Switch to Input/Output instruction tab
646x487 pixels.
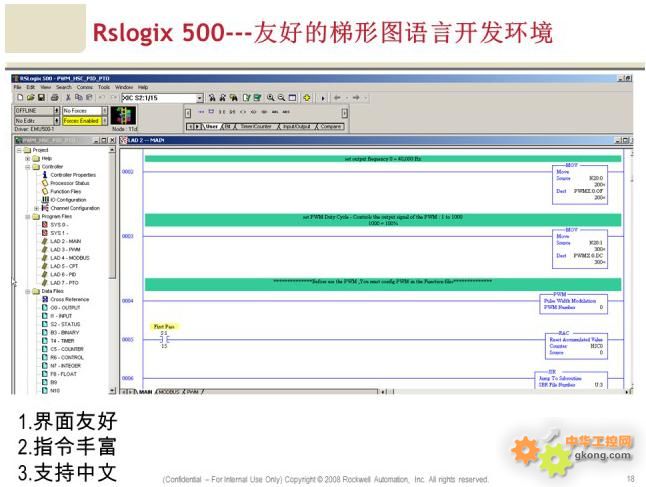pyautogui.click(x=297, y=126)
